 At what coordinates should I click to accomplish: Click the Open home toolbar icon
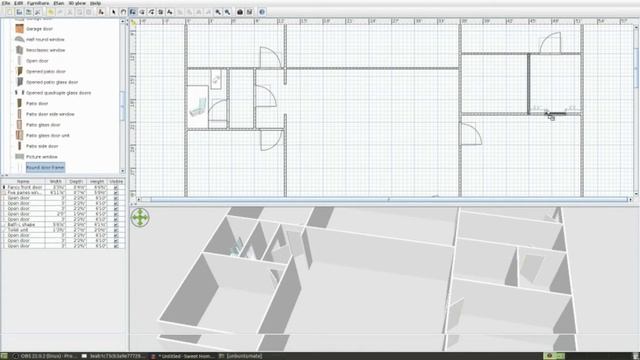(19, 12)
